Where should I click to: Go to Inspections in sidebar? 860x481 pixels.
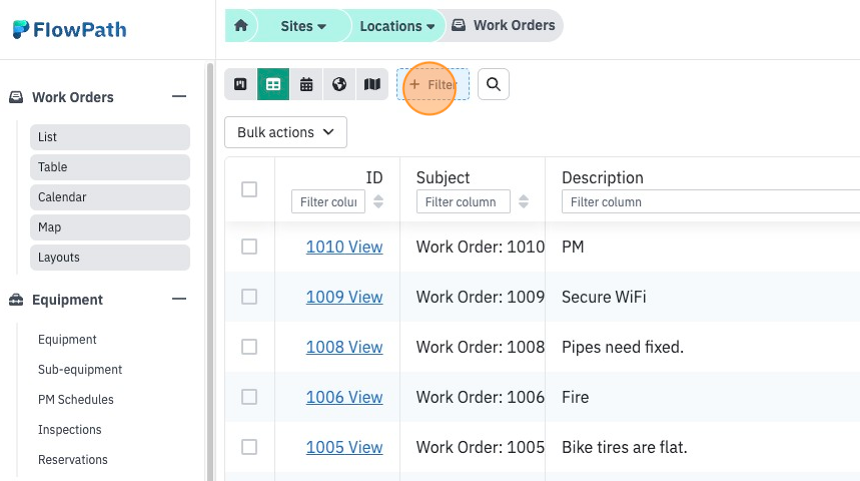pyautogui.click(x=70, y=429)
